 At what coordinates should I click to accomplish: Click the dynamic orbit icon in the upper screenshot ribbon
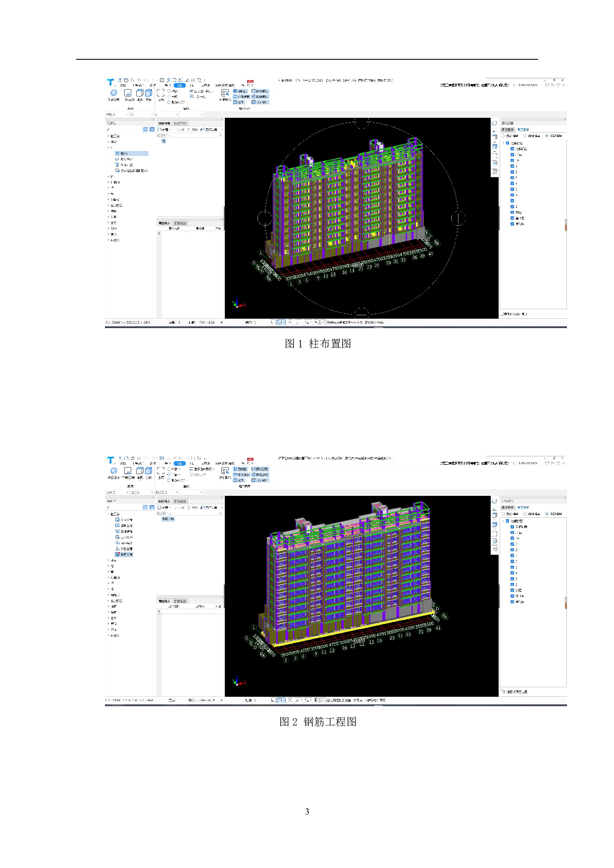(x=113, y=93)
